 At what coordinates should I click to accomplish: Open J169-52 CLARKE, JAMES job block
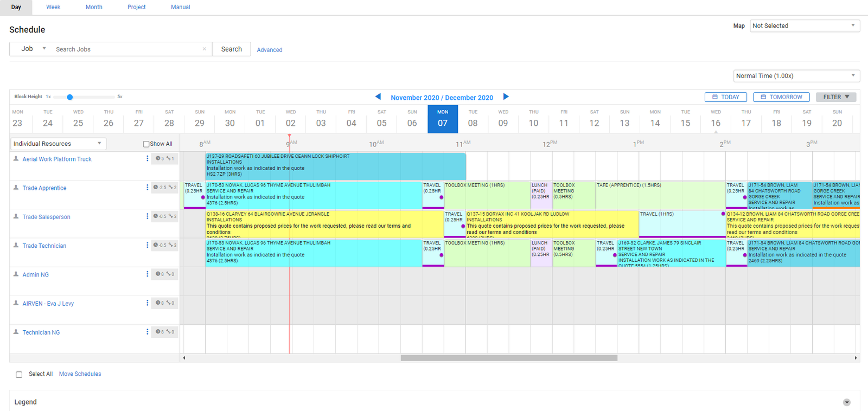point(672,253)
